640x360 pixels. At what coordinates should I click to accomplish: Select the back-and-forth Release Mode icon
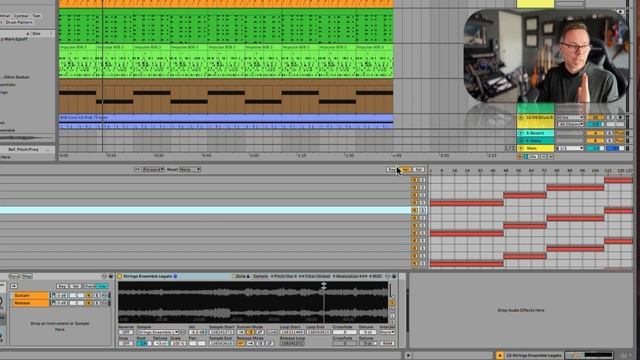tap(269, 343)
